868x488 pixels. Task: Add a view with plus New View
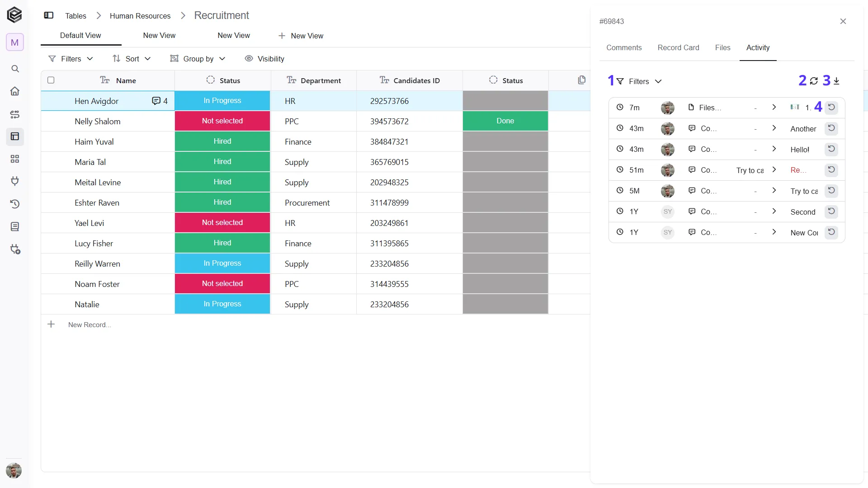(301, 36)
